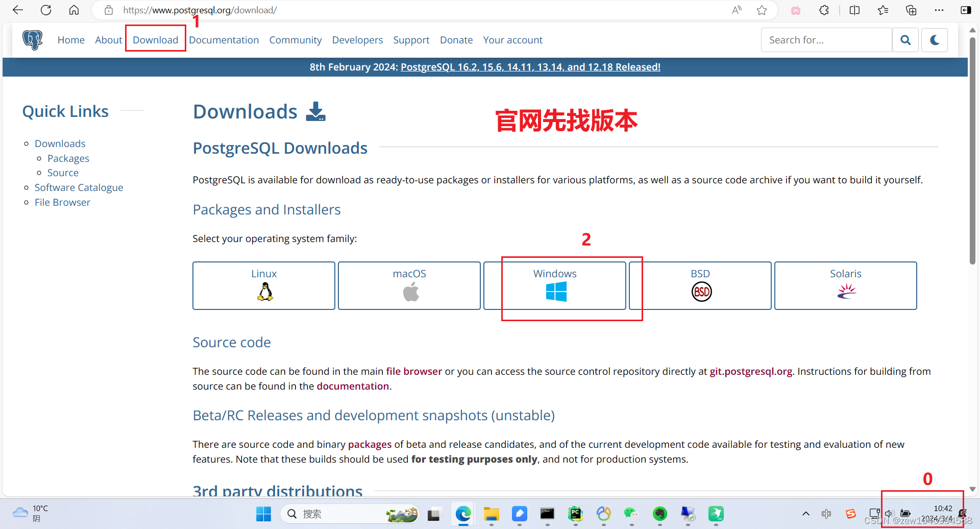
Task: Click the search magnifier button
Action: tap(905, 39)
